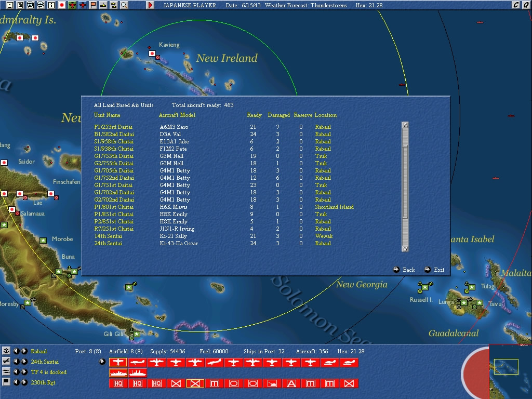
Task: Click the red end-turn play arrow
Action: point(150,5)
